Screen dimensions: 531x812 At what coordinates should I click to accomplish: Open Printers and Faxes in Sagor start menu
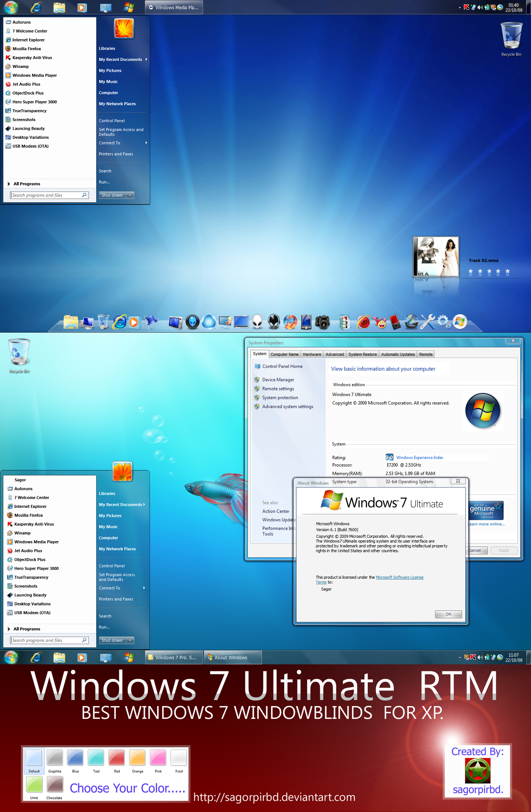coord(116,599)
